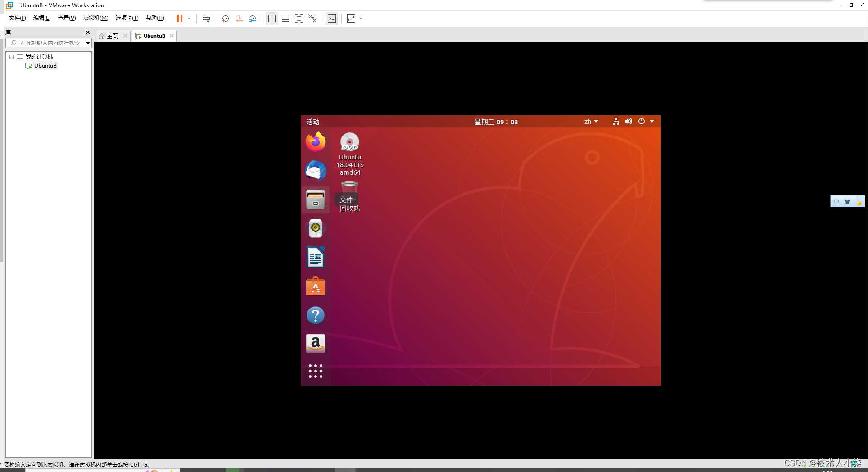Open the Help icon in the dock
Viewport: 868px width, 472px height.
click(316, 315)
